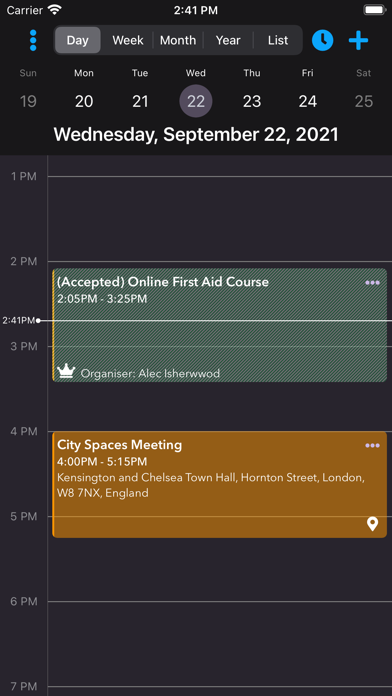This screenshot has width=392, height=696.
Task: Open the Online First Aid Course event
Action: coord(219,325)
